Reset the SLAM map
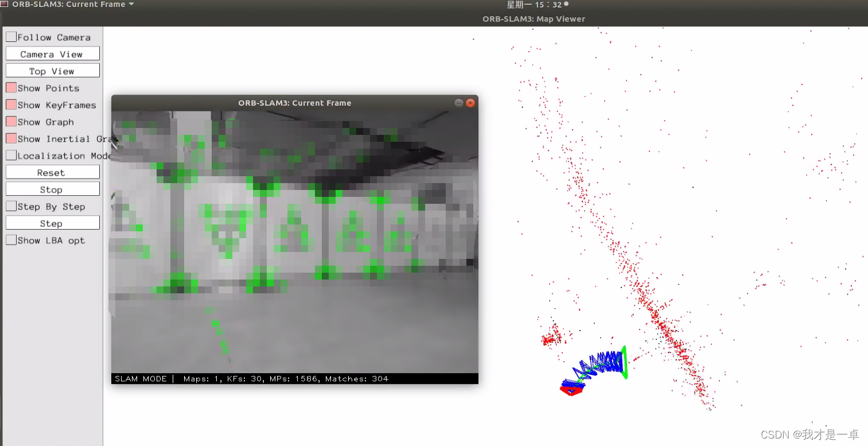 pos(52,172)
